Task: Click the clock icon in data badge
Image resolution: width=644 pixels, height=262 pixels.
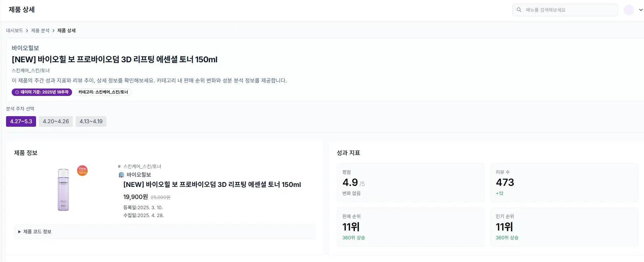Action: click(17, 92)
